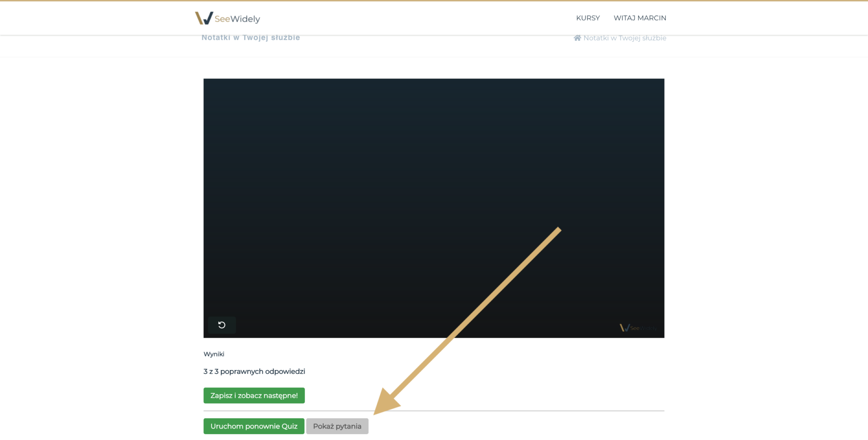Screen dimensions: 868x440
Task: Click the home icon in the breadcrumb
Action: tap(577, 38)
